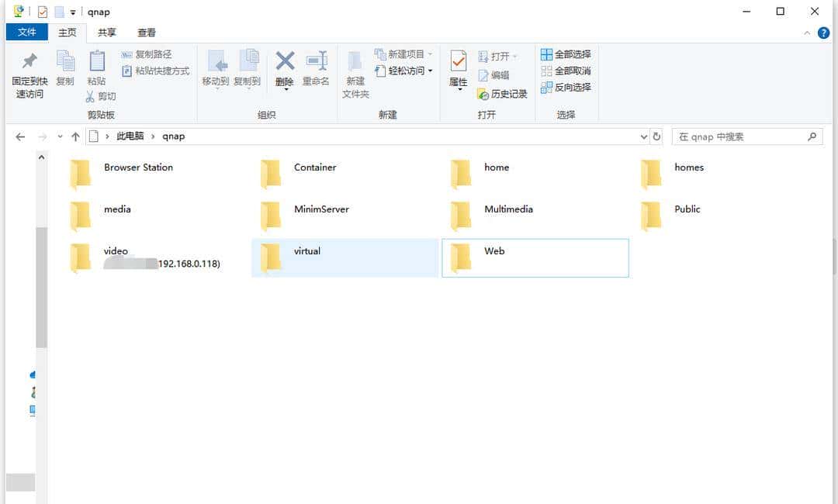Open the 文件 menu

[27, 32]
